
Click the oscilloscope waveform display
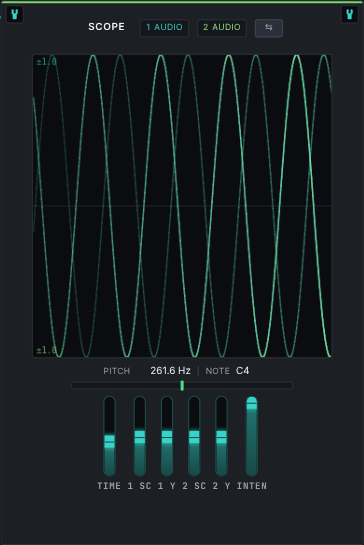(182, 206)
